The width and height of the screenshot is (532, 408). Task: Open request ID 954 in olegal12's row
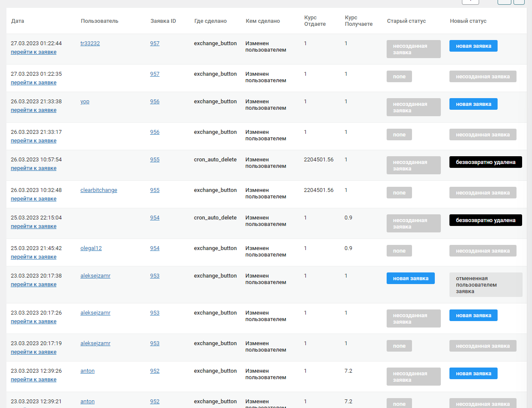154,248
